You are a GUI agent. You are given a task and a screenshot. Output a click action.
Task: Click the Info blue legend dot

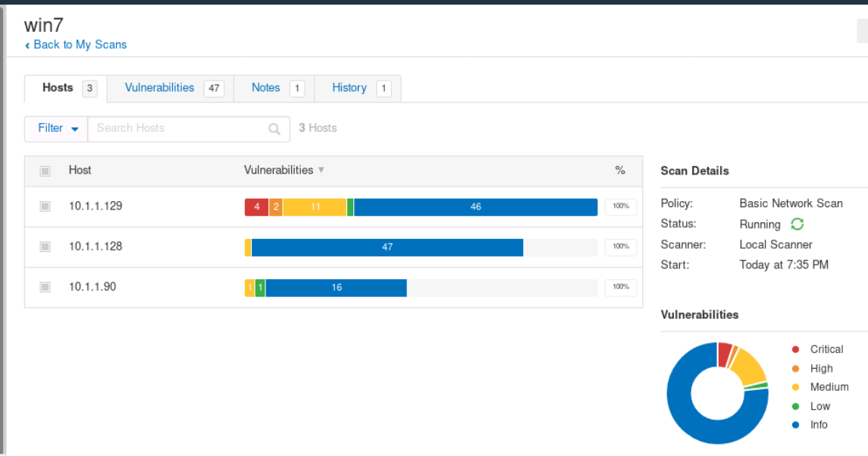795,425
